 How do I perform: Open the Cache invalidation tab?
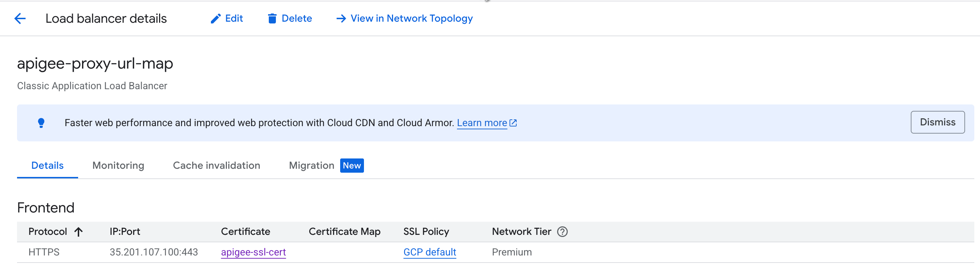216,166
